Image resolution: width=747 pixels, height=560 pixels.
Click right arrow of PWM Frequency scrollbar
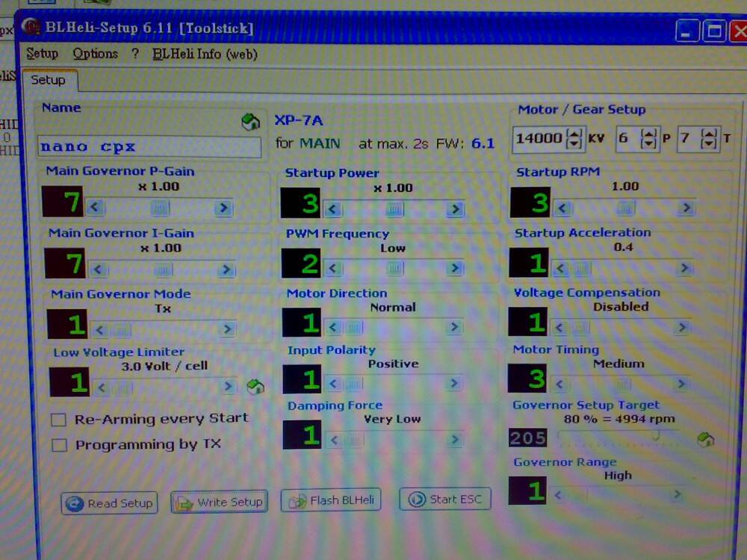click(453, 268)
